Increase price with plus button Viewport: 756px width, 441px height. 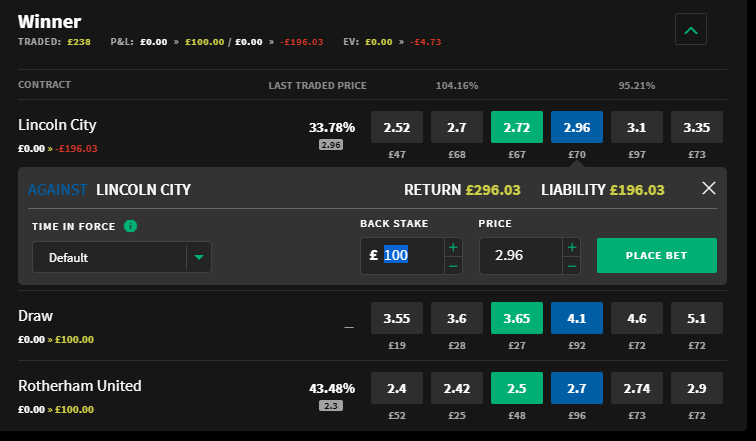572,247
